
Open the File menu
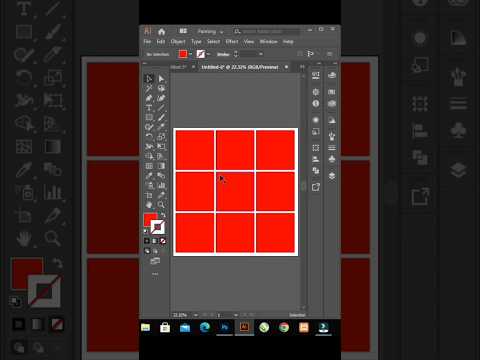pyautogui.click(x=147, y=42)
